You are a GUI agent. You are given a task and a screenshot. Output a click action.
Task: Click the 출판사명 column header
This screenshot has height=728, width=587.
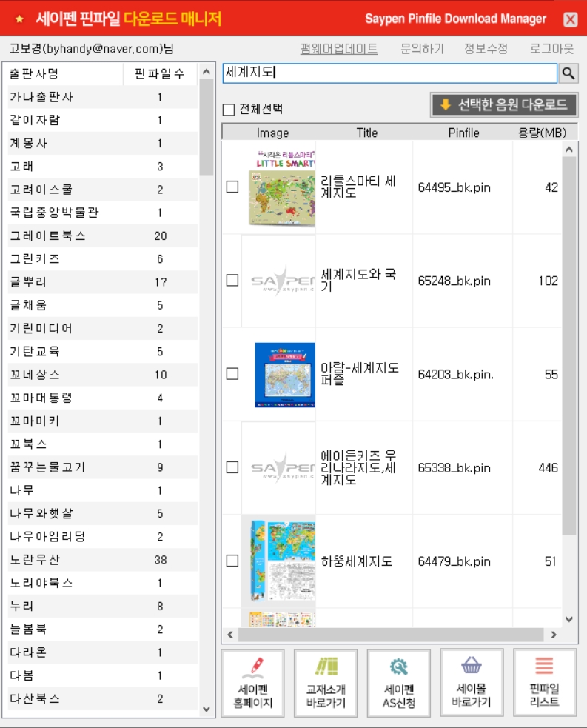point(65,73)
